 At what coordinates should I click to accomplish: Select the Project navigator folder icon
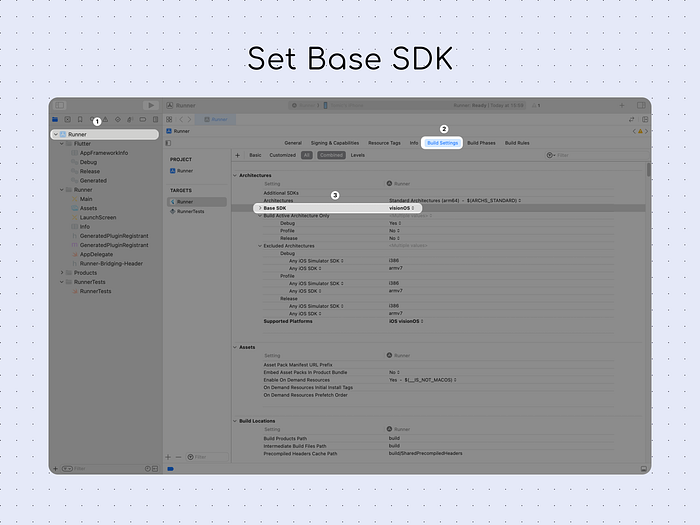[x=55, y=120]
